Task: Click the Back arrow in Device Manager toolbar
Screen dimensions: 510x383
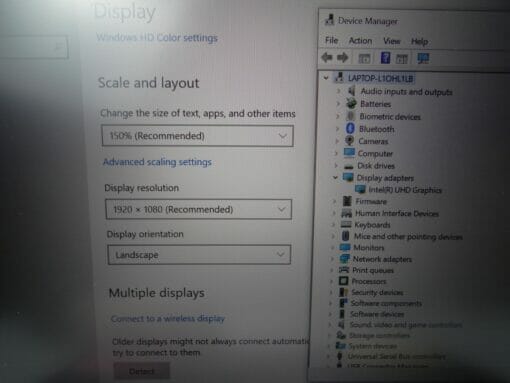Action: tap(327, 58)
